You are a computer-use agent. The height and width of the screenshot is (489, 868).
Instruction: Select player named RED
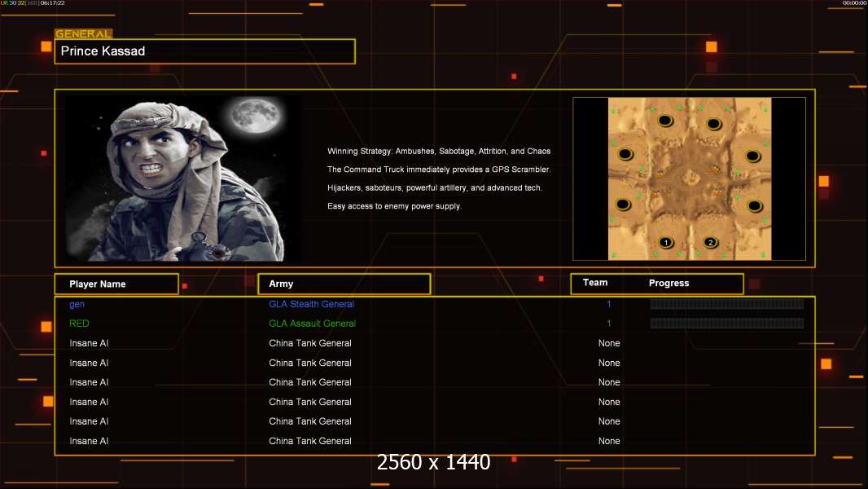[x=79, y=324]
